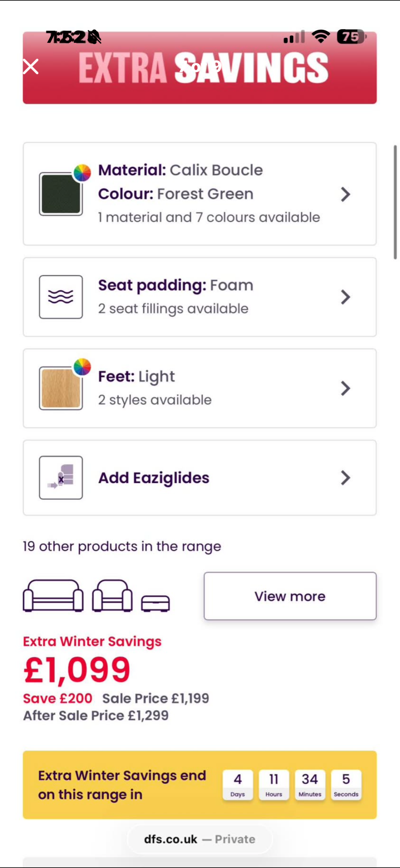Expand the Feet styles chevron

(345, 388)
